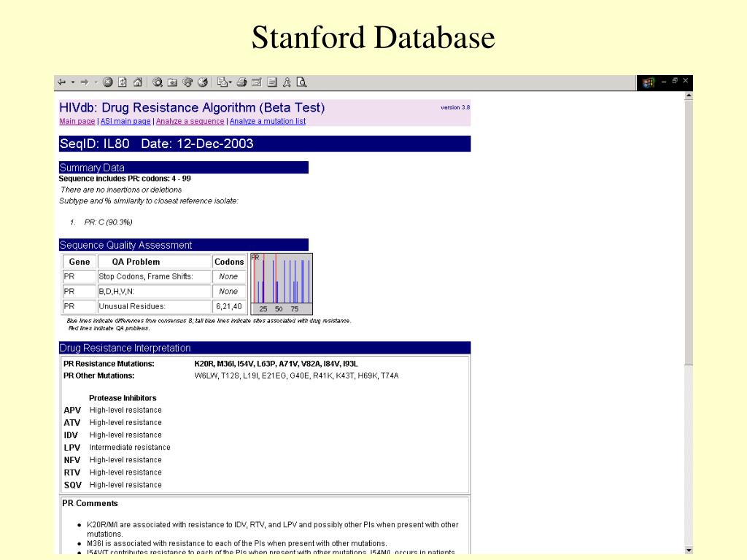Click the 'Stop Codons, Frame Shifts:' cell
This screenshot has height=560, width=747.
(155, 276)
